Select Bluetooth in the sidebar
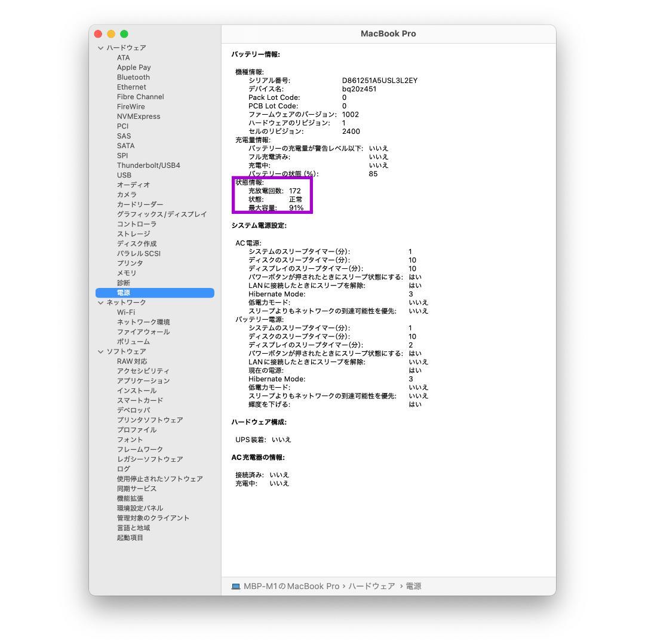This screenshot has height=644, width=645. [x=133, y=77]
